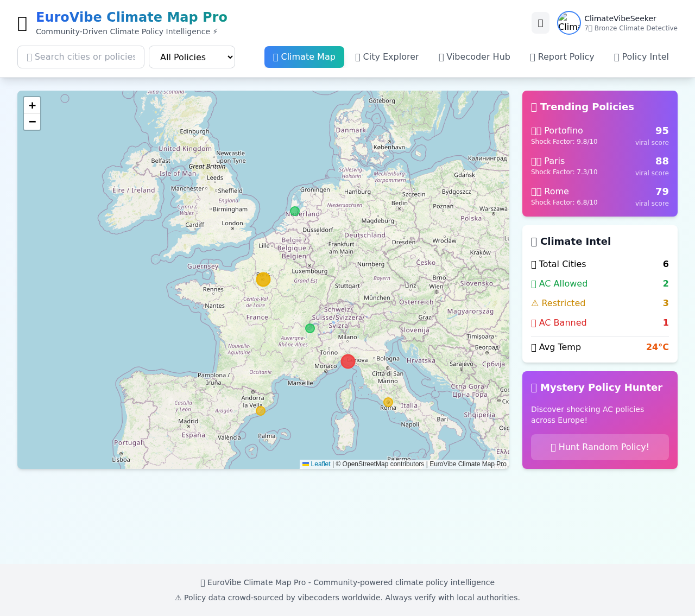
Task: Click the red AC-banned marker near Genova
Action: 348,361
